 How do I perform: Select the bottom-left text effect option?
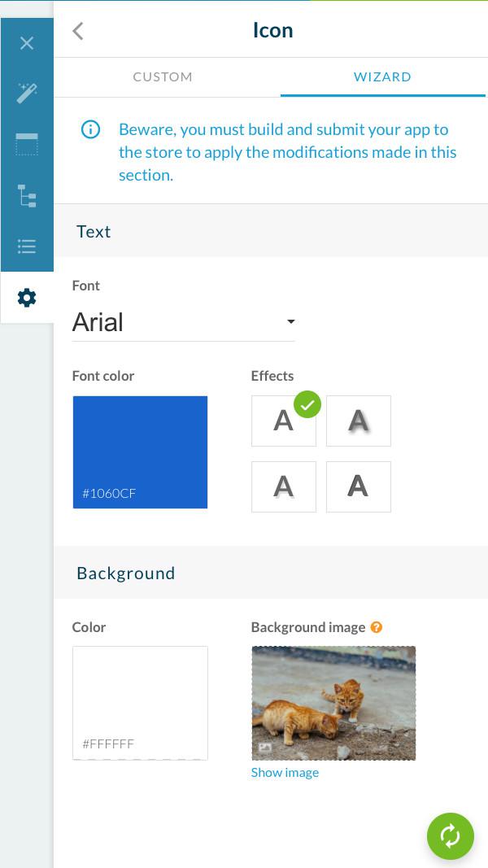click(x=283, y=486)
